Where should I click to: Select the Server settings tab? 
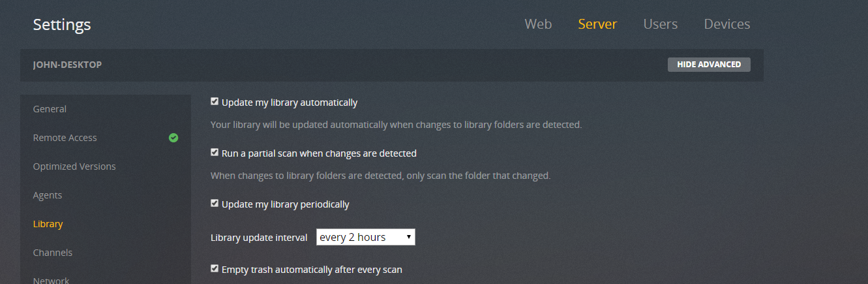pyautogui.click(x=597, y=24)
